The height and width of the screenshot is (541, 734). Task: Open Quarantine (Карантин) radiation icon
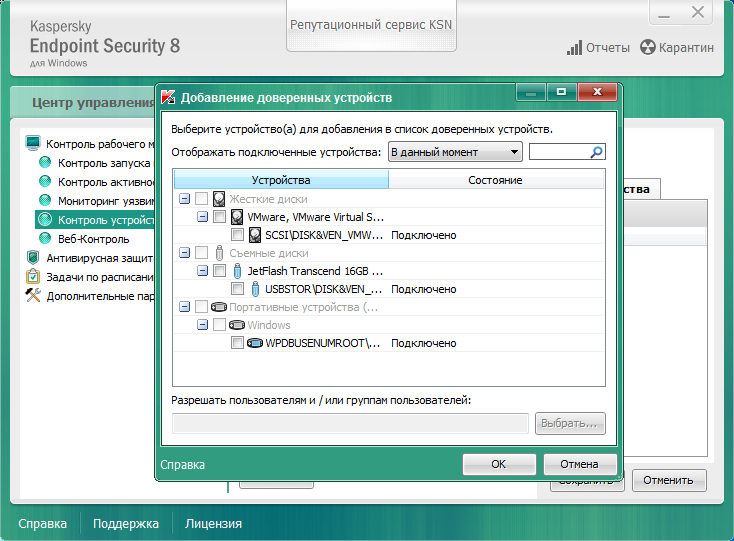648,47
